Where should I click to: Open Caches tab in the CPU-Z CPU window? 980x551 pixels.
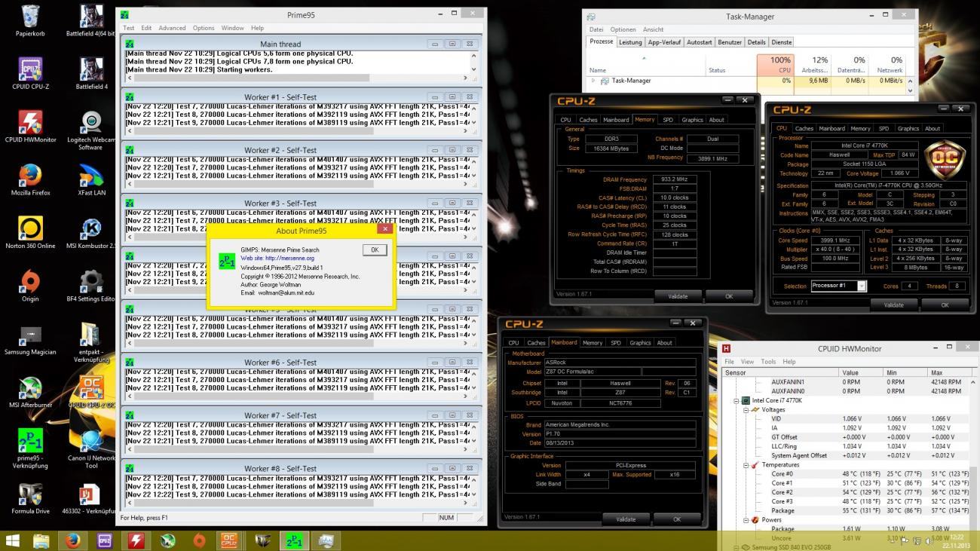click(x=804, y=128)
